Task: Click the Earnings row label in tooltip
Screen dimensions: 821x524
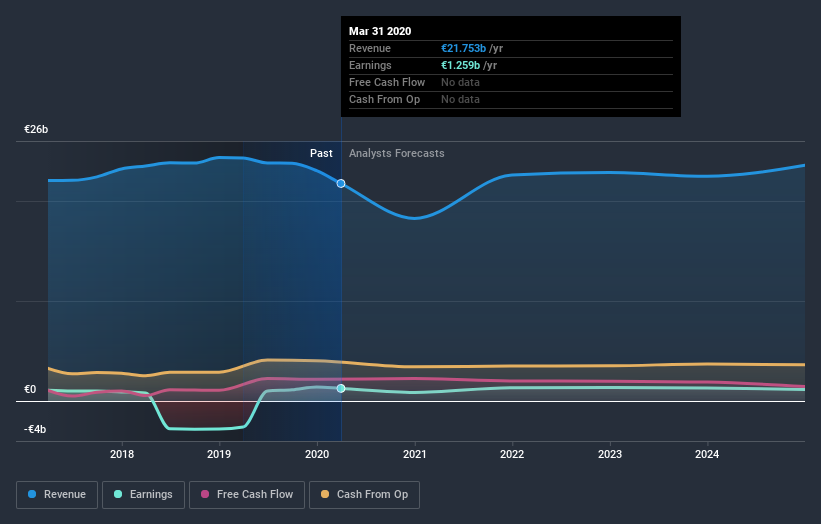Action: click(x=370, y=65)
